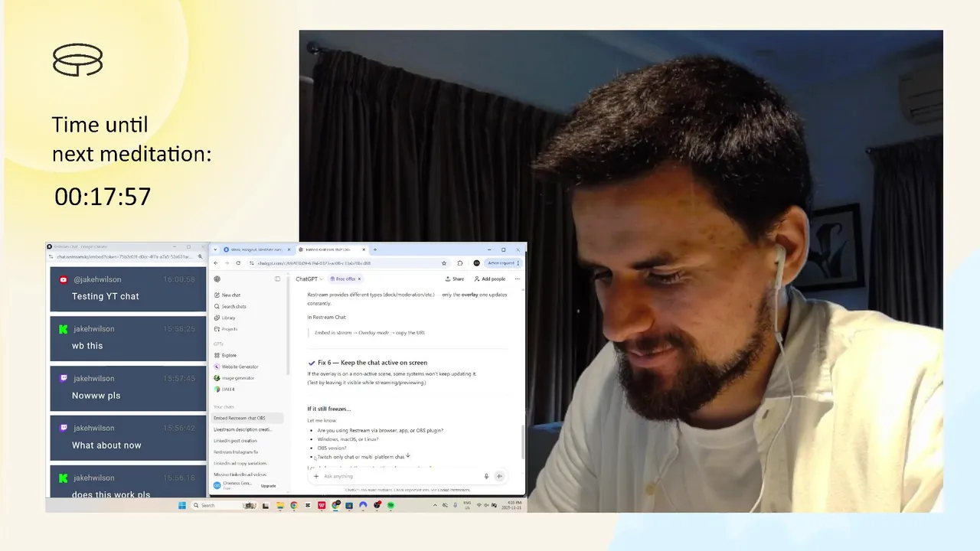Click the Upgrade button in sidebar
Image resolution: width=980 pixels, height=551 pixels.
coord(268,486)
